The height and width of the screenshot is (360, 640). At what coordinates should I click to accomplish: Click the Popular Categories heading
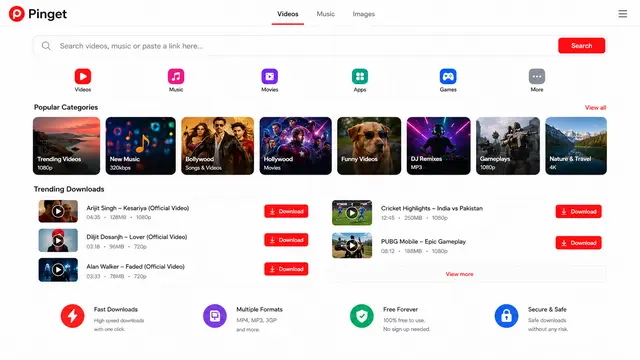(66, 107)
